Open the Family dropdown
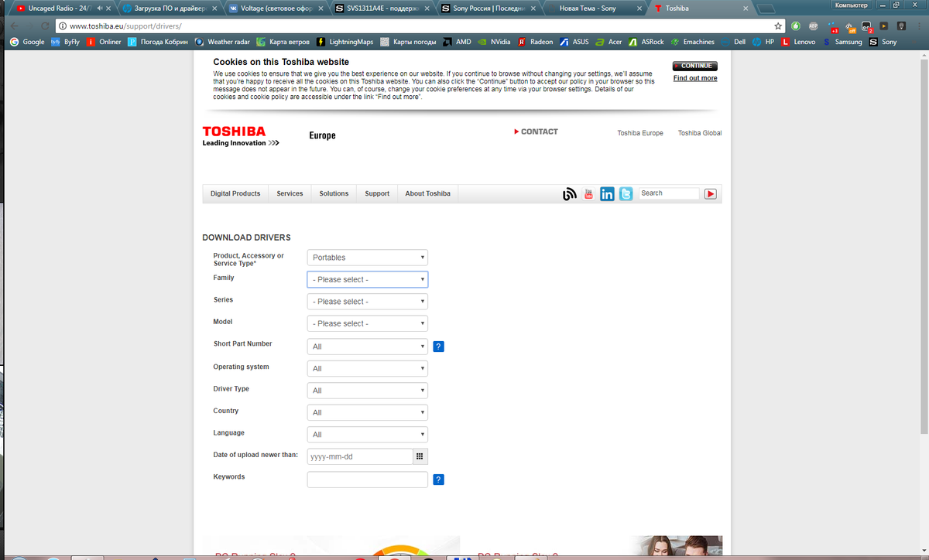The width and height of the screenshot is (929, 560). click(x=368, y=279)
